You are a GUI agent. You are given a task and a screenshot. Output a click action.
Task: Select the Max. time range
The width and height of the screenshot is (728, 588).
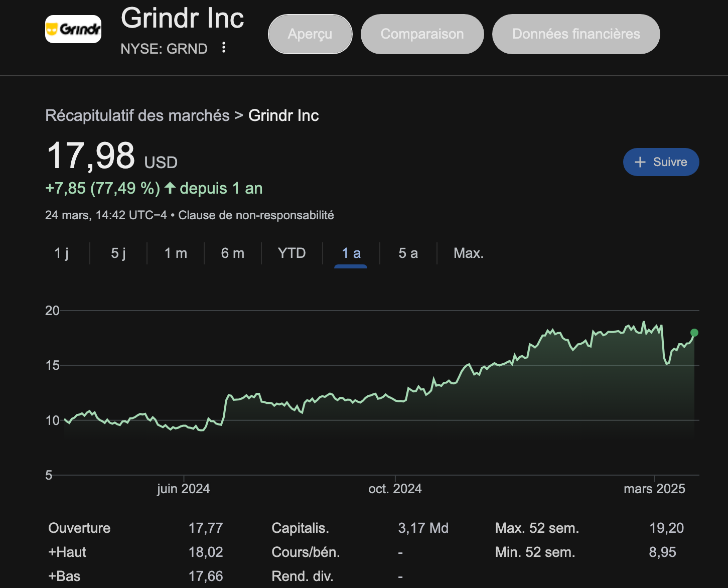click(469, 253)
